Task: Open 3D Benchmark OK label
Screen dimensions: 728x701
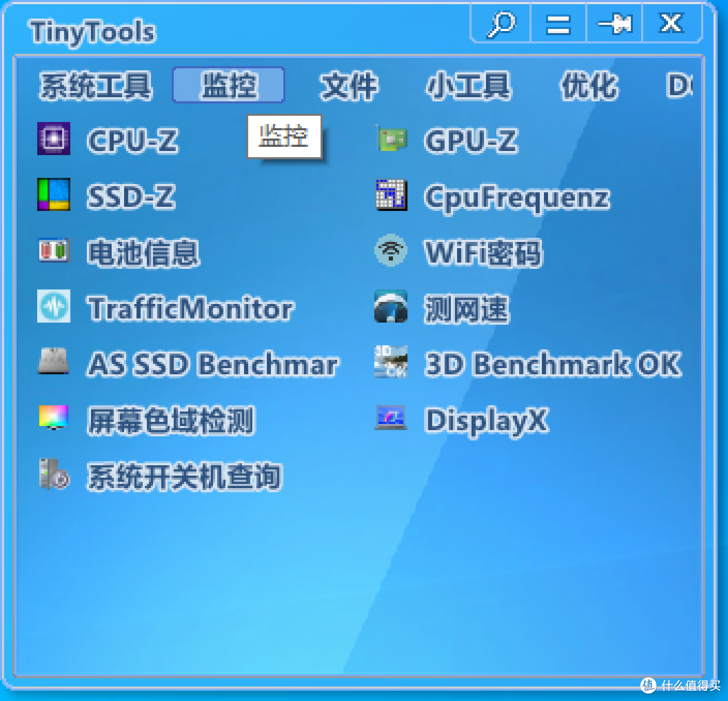Action: 553,364
